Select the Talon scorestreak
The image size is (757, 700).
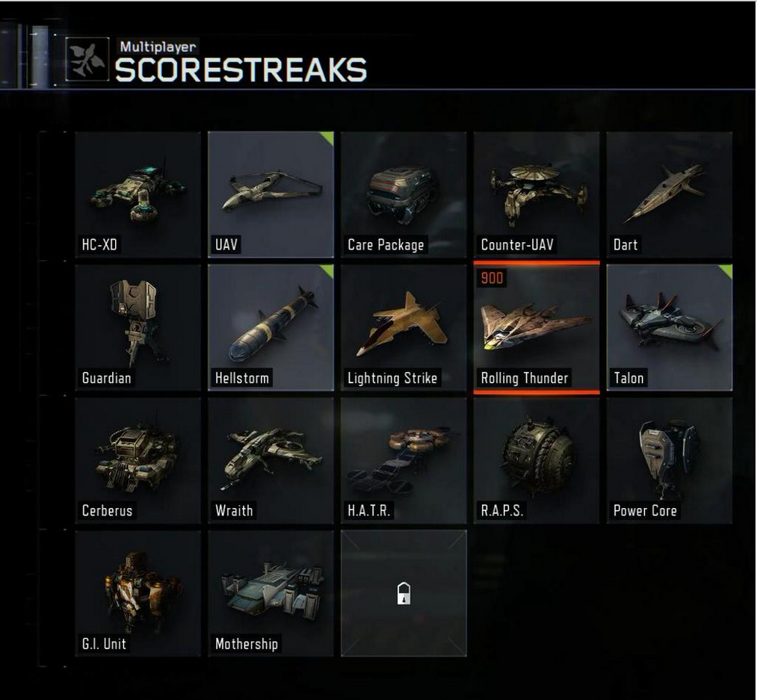pyautogui.click(x=669, y=327)
